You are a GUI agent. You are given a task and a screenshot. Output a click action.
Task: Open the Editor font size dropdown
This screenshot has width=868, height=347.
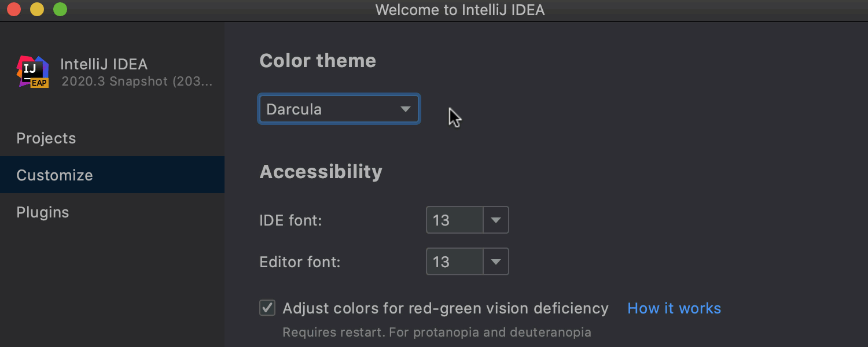pyautogui.click(x=496, y=261)
